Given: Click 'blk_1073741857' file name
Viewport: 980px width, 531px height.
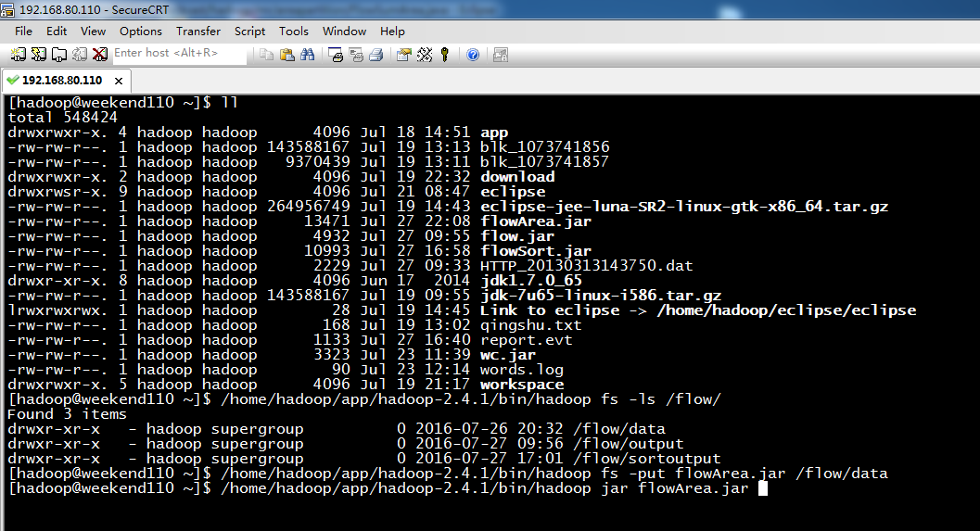Looking at the screenshot, I should tap(544, 162).
